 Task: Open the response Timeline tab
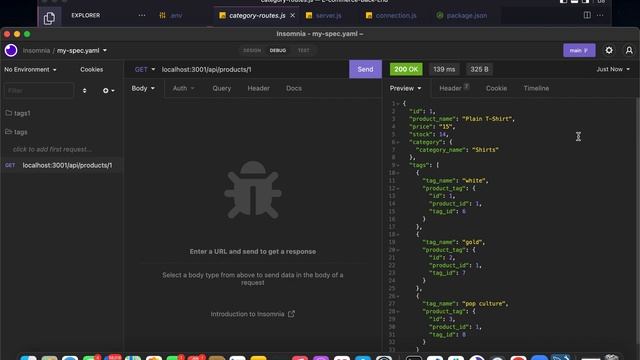(536, 88)
